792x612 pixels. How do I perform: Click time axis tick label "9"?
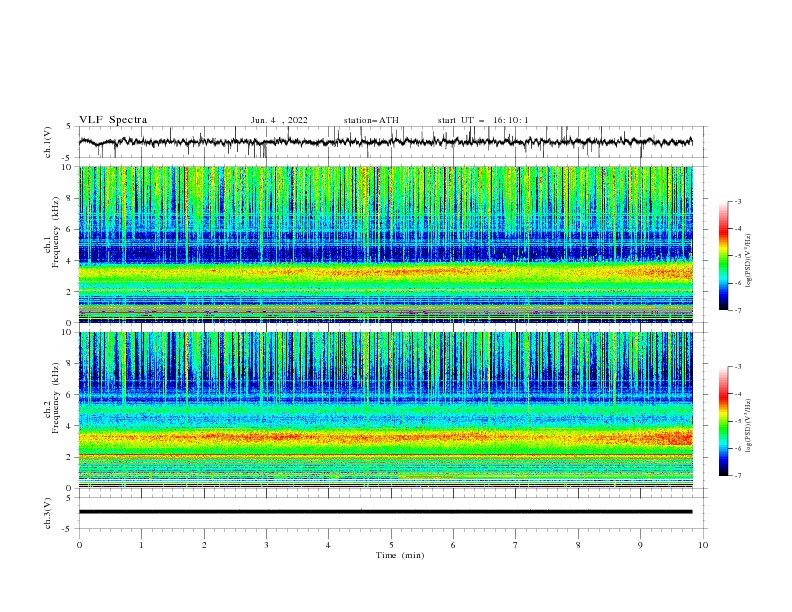point(640,545)
